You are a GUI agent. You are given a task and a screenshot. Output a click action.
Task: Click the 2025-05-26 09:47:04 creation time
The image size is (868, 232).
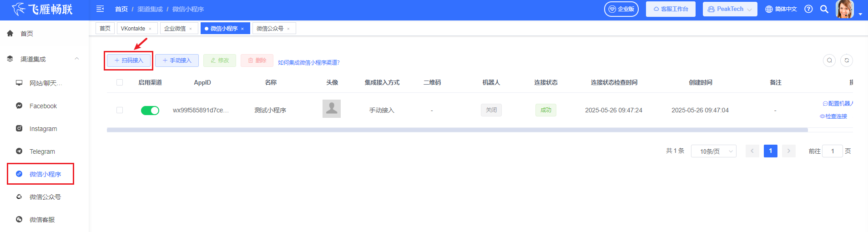(700, 110)
